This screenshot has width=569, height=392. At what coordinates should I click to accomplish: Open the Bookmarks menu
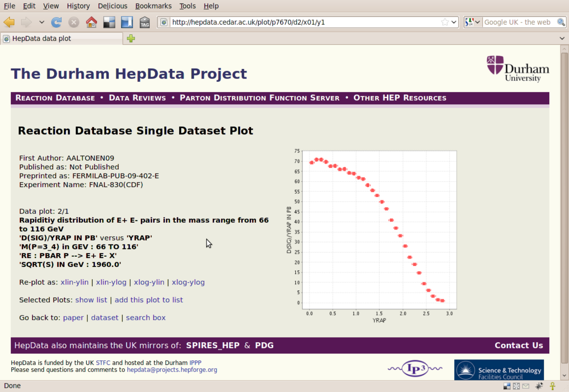[153, 6]
